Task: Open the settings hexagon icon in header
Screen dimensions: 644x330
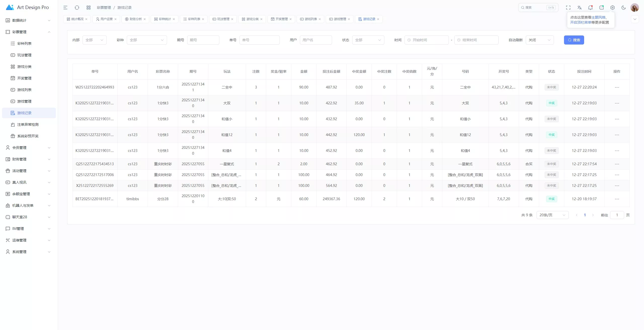Action: tap(613, 8)
